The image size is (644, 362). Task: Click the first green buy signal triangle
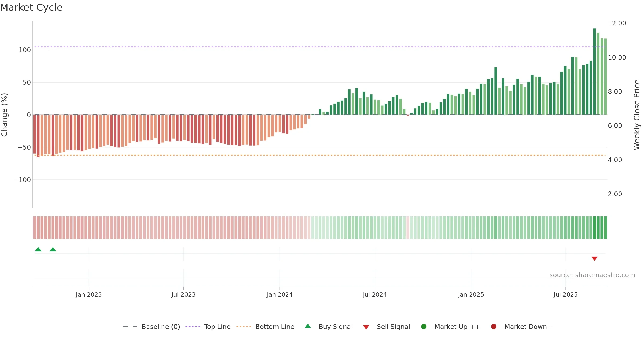point(38,249)
